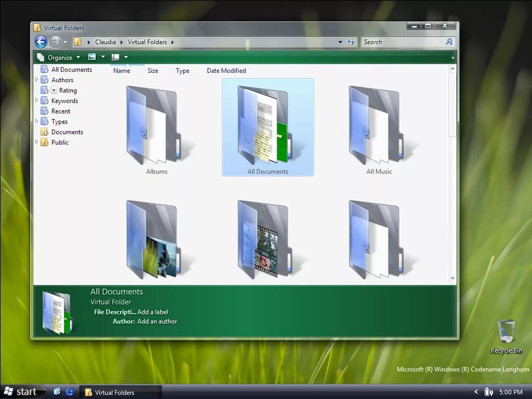Image resolution: width=532 pixels, height=399 pixels.
Task: Expand the arrow before the Claudia breadcrumb
Action: coord(88,43)
